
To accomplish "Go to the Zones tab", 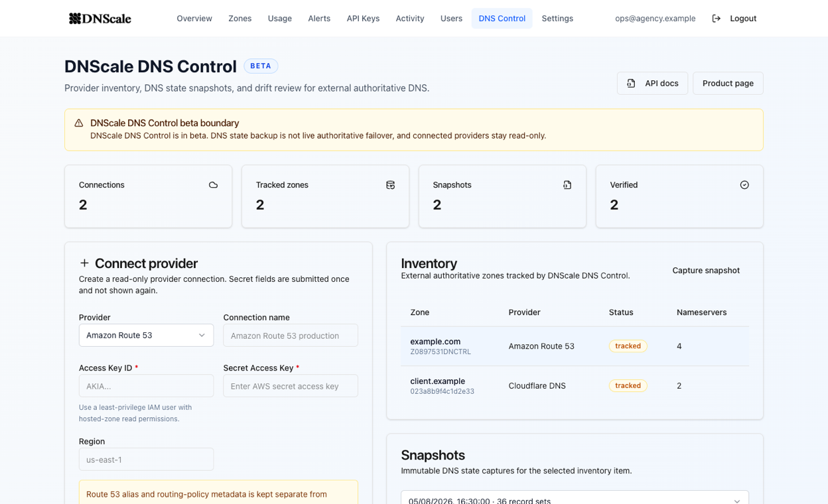I will point(240,19).
